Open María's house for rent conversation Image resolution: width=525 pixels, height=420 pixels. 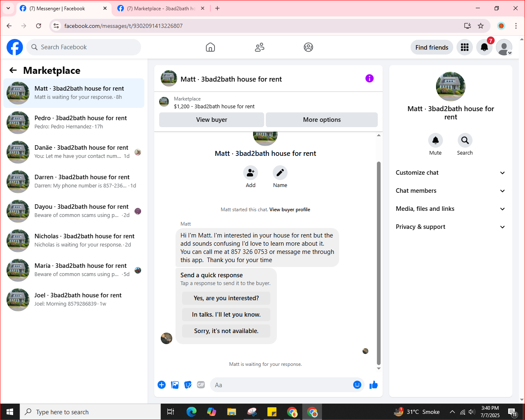point(74,270)
